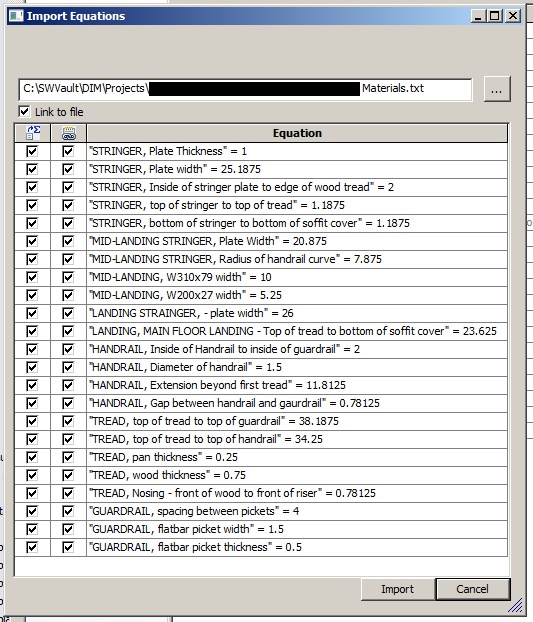Image resolution: width=533 pixels, height=622 pixels.
Task: Select equation bottom of stringer to bottom of soffit cover
Action: (x=297, y=223)
